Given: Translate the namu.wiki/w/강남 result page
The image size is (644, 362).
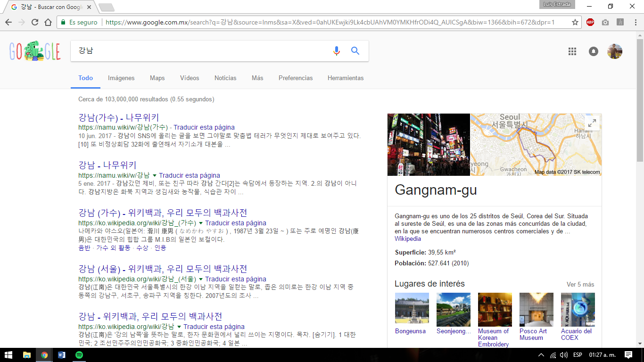Looking at the screenshot, I should pyautogui.click(x=190, y=175).
